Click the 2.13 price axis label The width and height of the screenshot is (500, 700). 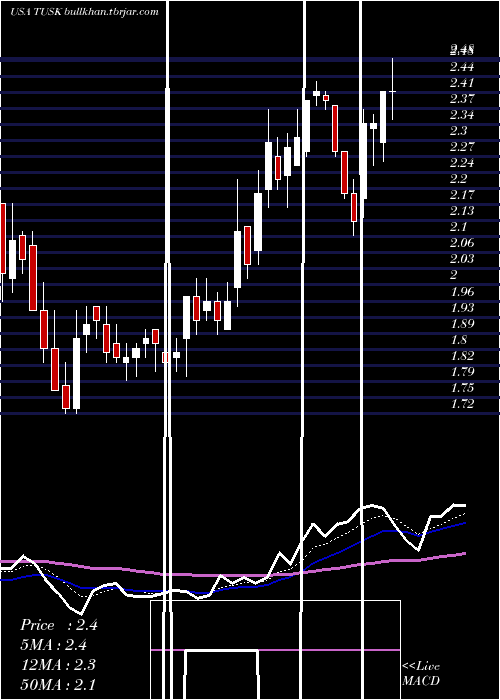click(462, 211)
